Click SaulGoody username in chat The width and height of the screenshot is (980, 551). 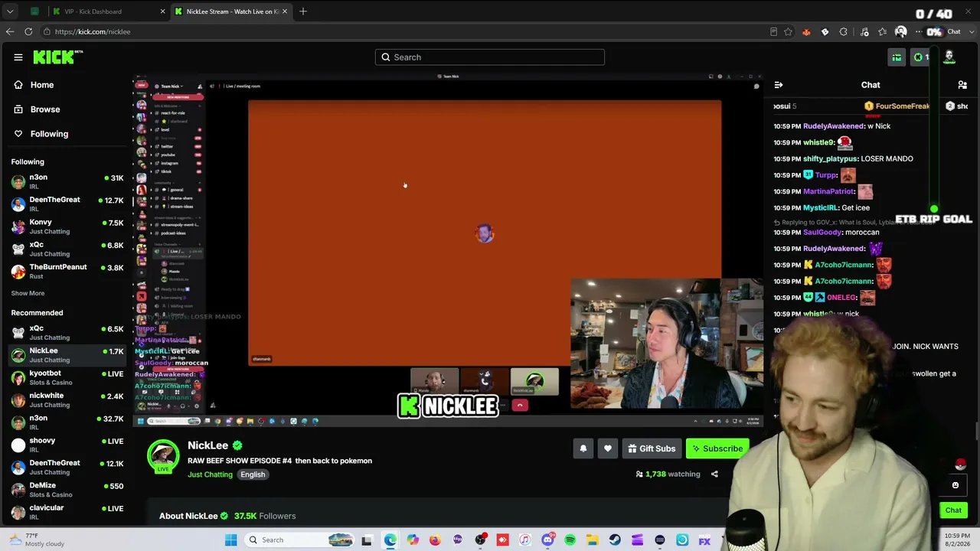tap(822, 233)
